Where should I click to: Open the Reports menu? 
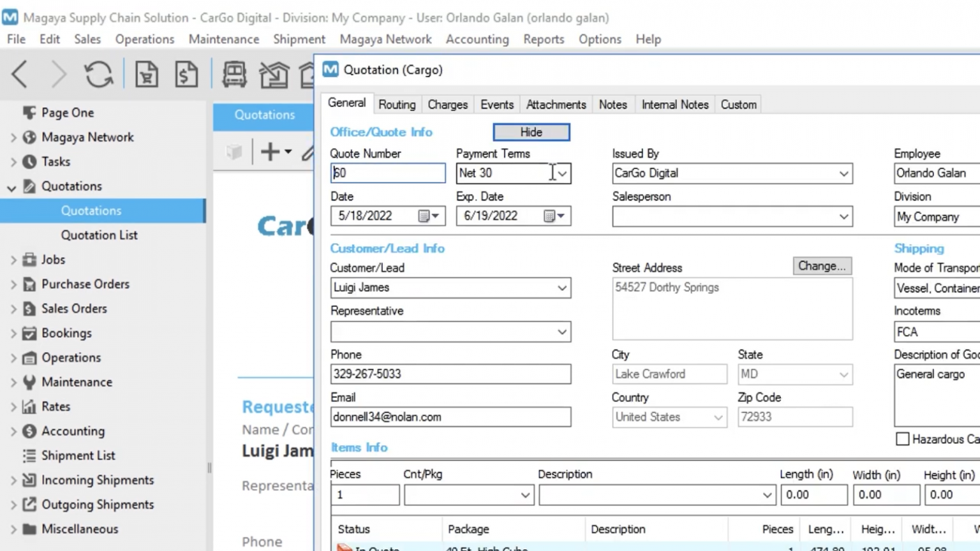[543, 39]
